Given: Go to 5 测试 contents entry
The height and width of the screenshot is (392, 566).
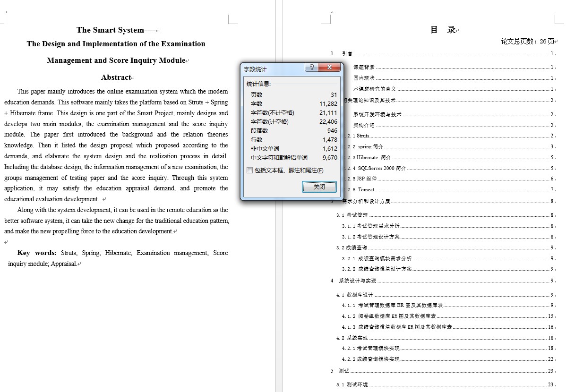Looking at the screenshot, I should pyautogui.click(x=443, y=371).
